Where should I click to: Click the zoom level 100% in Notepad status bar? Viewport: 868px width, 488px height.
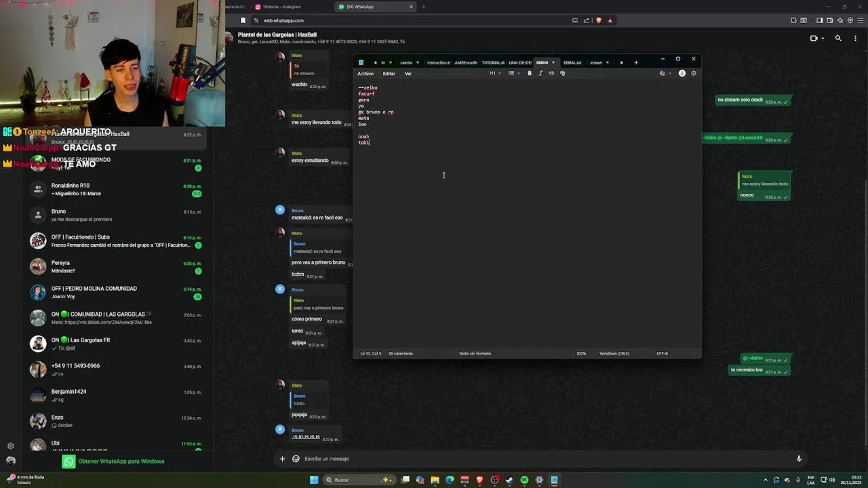581,353
